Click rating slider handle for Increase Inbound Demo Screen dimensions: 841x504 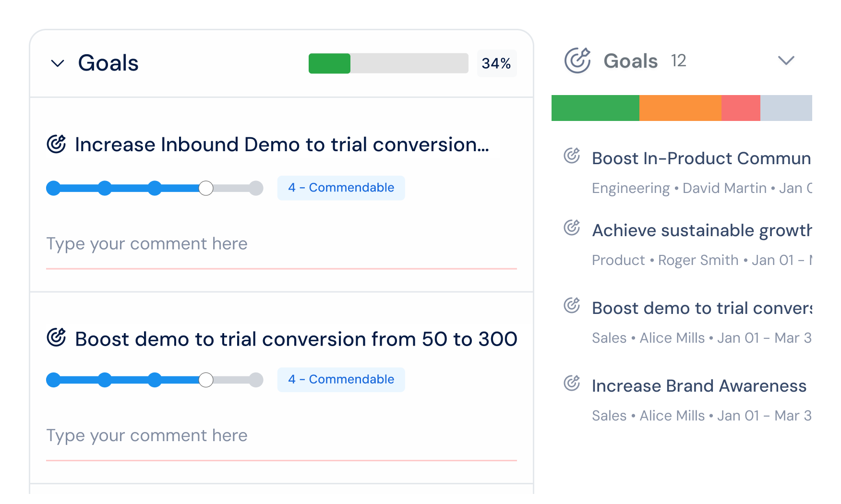(206, 188)
